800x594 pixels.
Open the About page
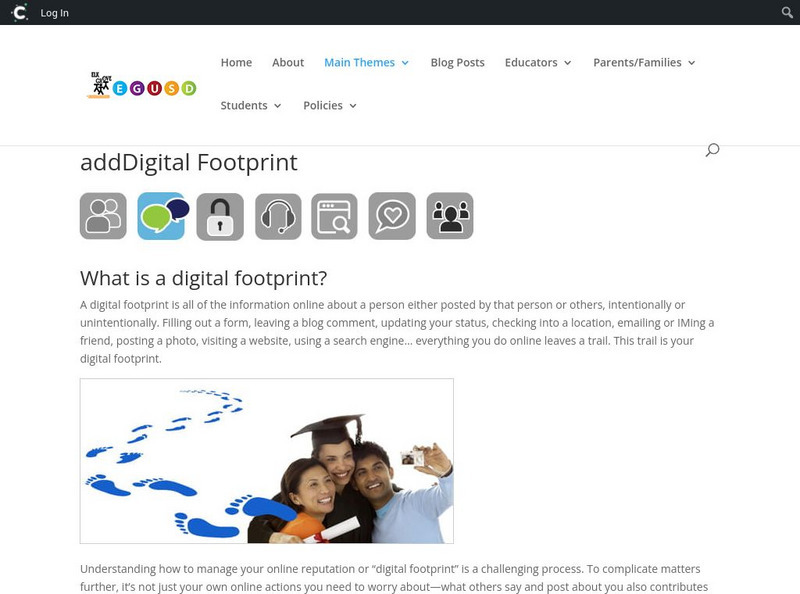point(288,62)
